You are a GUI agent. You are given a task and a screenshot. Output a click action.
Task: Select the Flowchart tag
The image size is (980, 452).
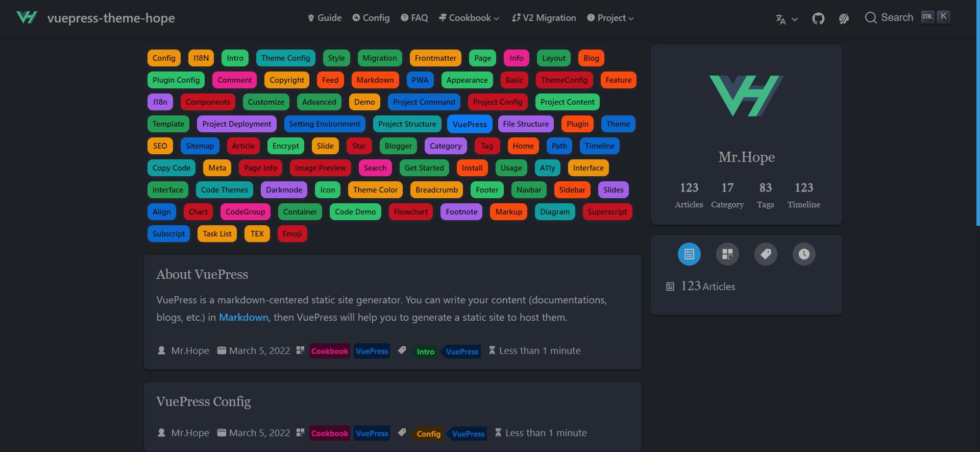pyautogui.click(x=411, y=212)
